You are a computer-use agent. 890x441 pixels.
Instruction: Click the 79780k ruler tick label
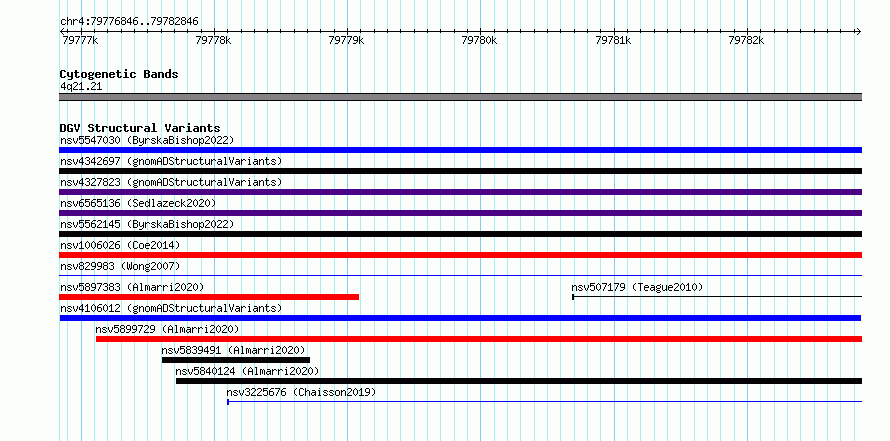click(480, 40)
